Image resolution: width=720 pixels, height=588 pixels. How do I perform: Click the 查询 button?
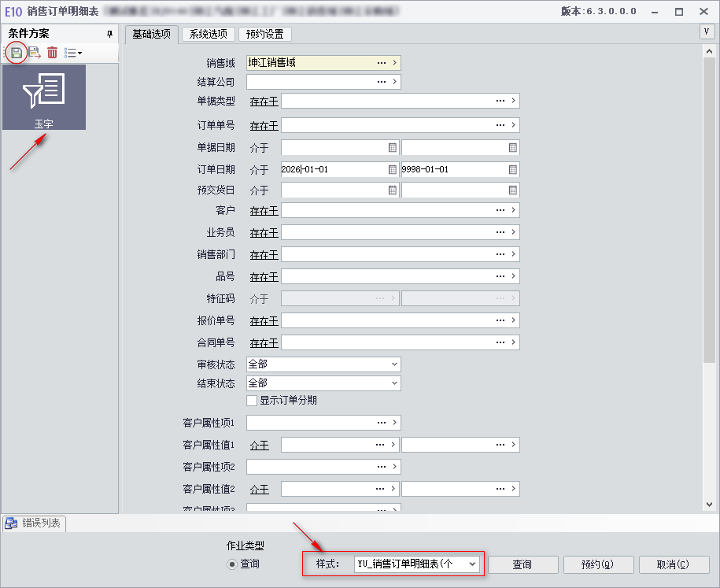[x=522, y=564]
